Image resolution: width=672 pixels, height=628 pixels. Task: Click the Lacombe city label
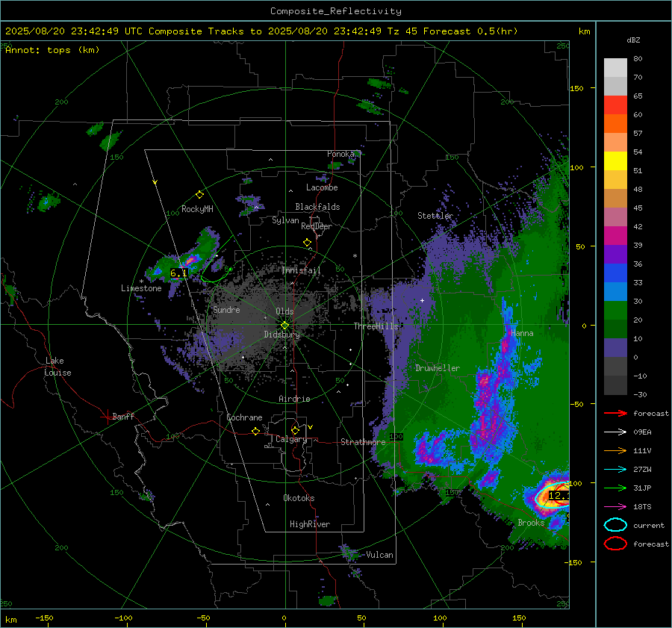[x=322, y=187]
